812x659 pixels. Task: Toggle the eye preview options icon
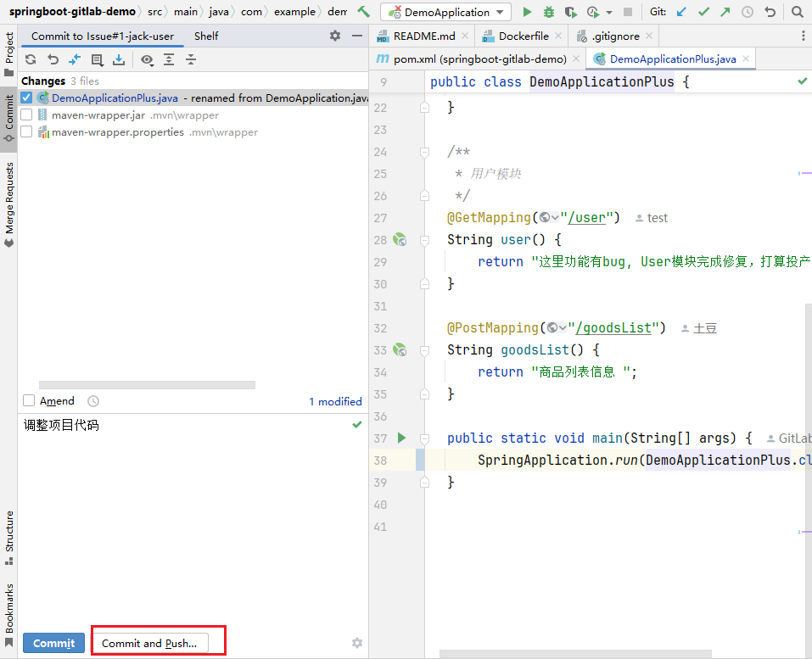[x=147, y=60]
